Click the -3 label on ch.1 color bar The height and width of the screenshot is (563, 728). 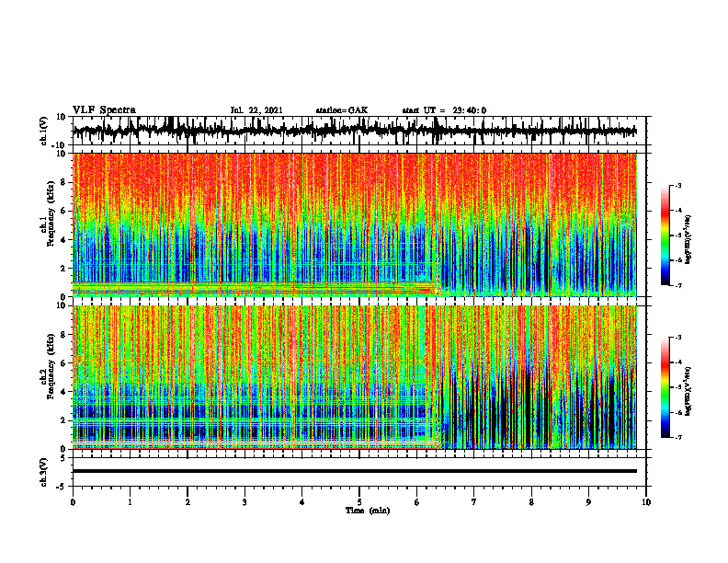coord(678,185)
